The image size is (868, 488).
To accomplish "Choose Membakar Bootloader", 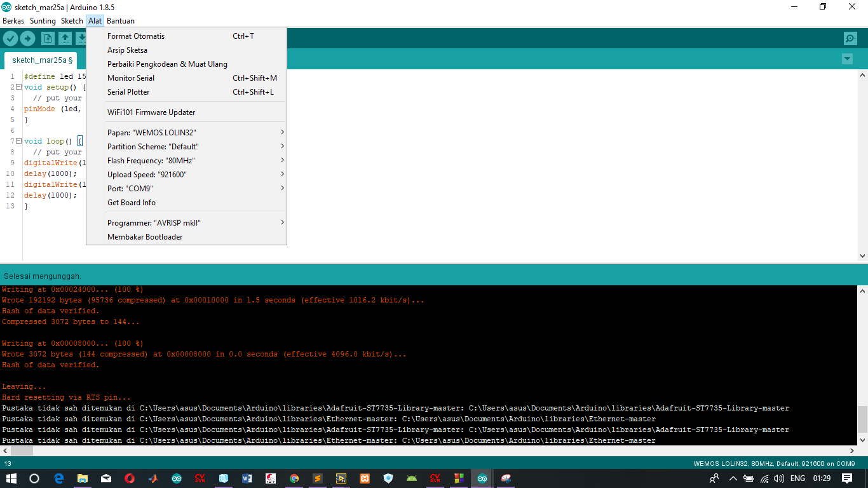I will tap(186, 237).
